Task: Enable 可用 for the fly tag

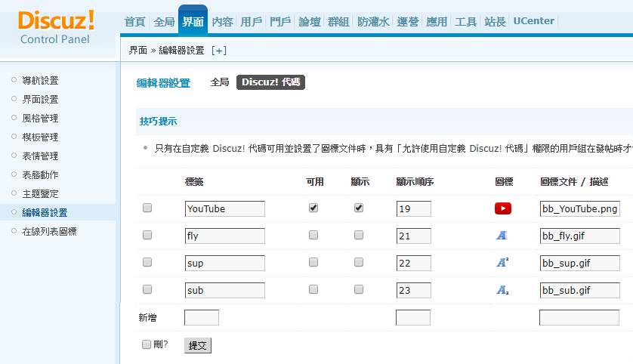Action: [x=313, y=235]
